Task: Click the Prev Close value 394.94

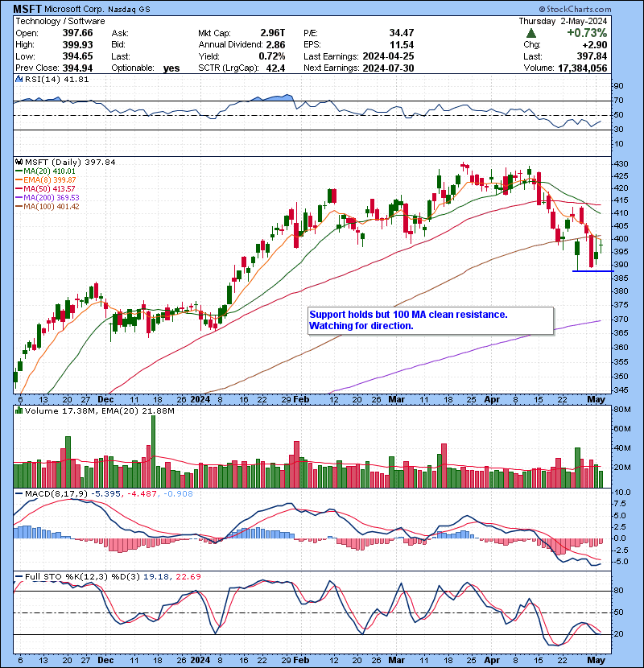Action: click(77, 68)
